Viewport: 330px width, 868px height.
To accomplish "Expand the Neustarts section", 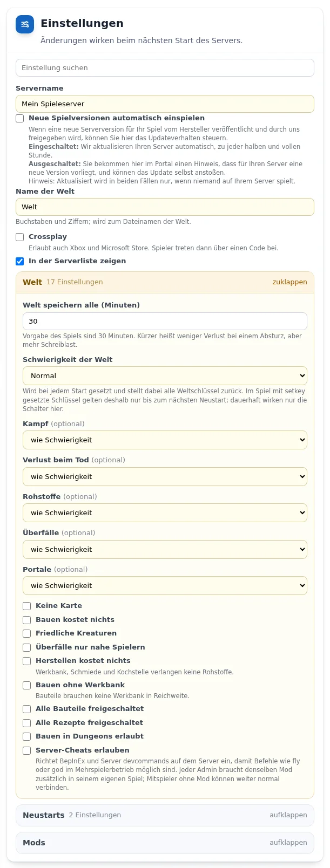I will pyautogui.click(x=165, y=815).
